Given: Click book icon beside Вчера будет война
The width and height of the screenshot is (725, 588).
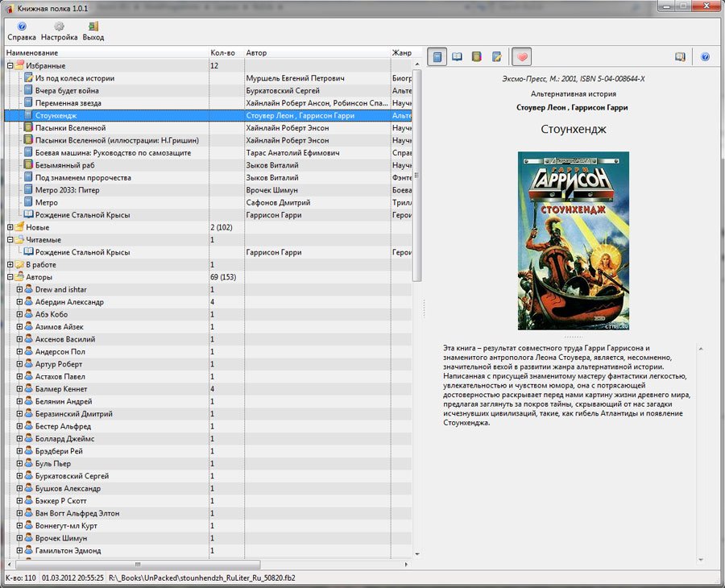Looking at the screenshot, I should pyautogui.click(x=29, y=90).
